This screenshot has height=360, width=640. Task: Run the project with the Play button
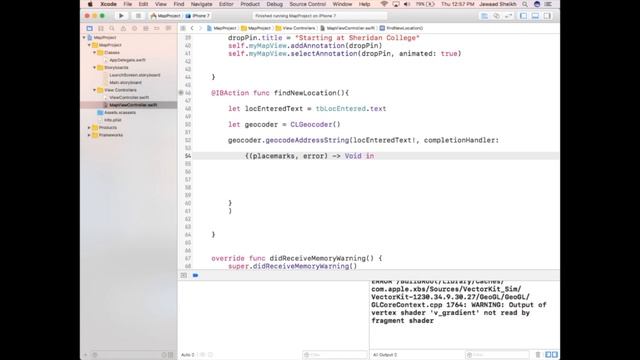121,16
